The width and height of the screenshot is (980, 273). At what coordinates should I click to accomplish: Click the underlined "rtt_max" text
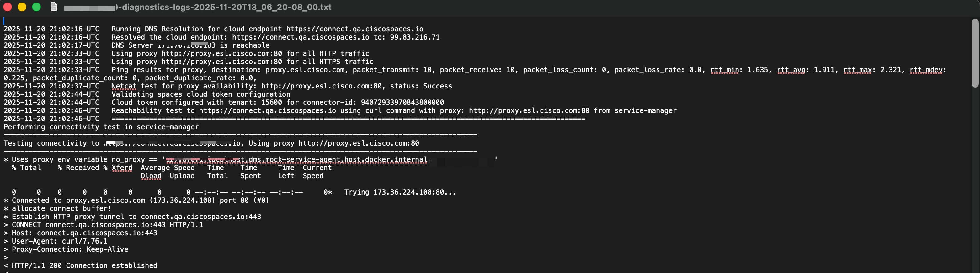tap(858, 70)
